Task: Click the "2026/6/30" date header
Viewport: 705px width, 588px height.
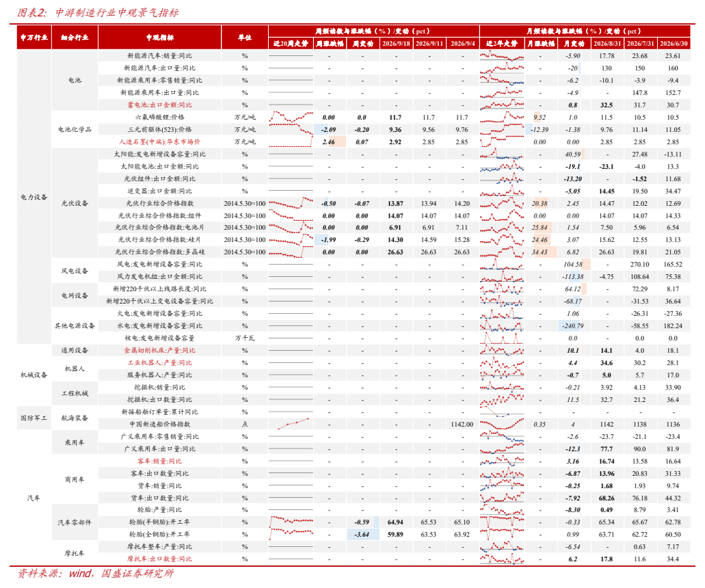Action: pos(673,44)
